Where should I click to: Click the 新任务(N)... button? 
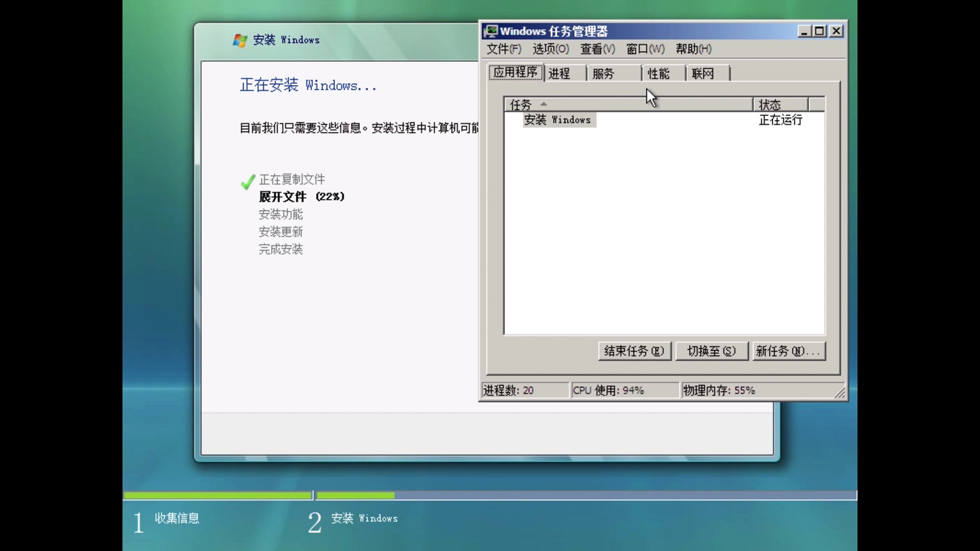[789, 351]
